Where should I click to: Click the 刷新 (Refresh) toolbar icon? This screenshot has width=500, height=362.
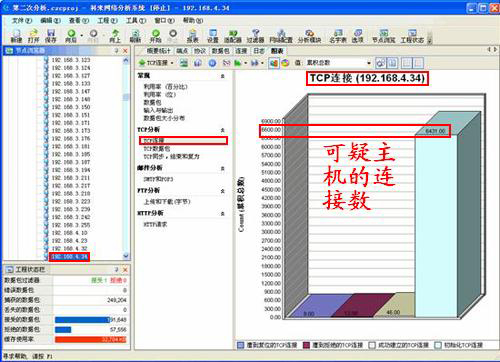[x=135, y=36]
